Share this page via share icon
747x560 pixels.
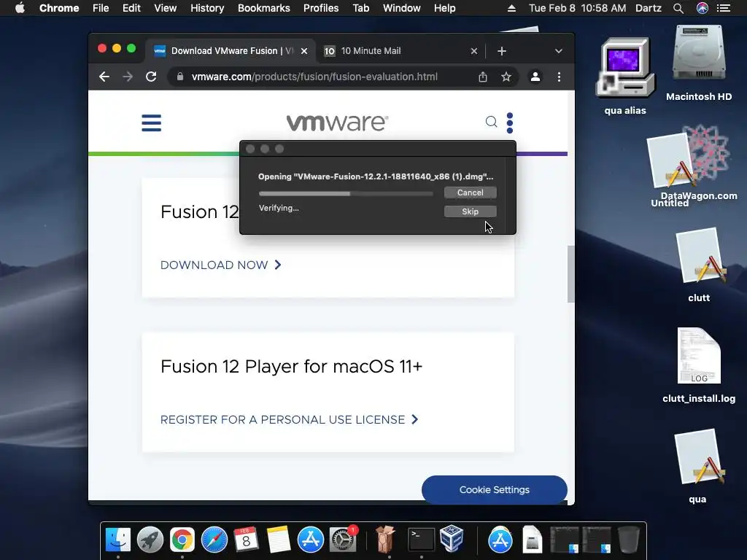tap(483, 77)
